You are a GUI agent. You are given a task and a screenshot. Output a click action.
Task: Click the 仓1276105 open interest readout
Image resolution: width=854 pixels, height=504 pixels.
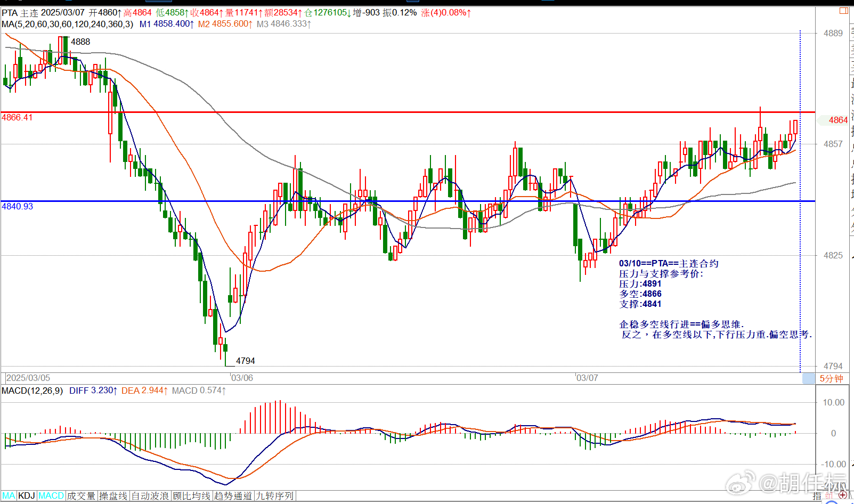point(327,12)
